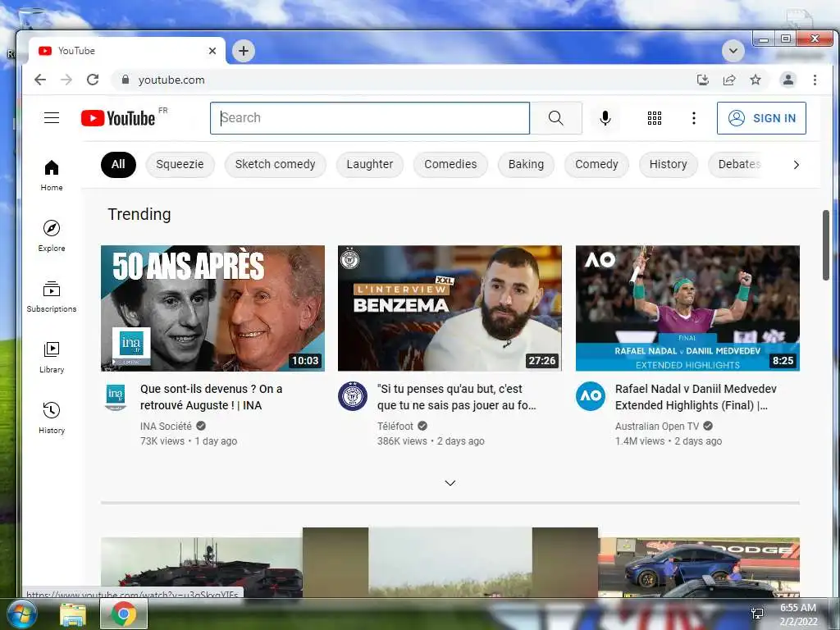840x630 pixels.
Task: Open the YouTube apps grid icon
Action: (x=655, y=118)
